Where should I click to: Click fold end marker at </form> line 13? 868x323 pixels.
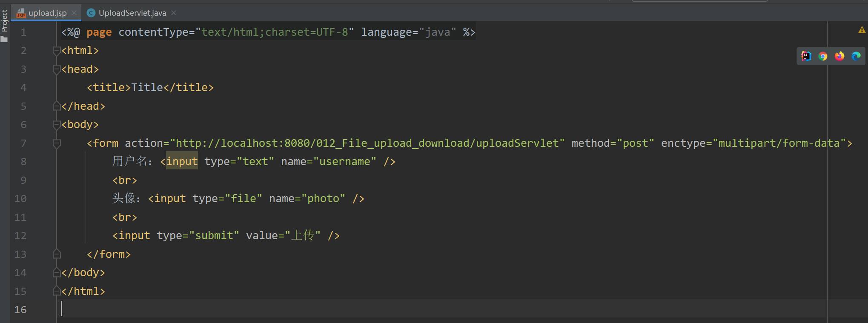pos(57,254)
